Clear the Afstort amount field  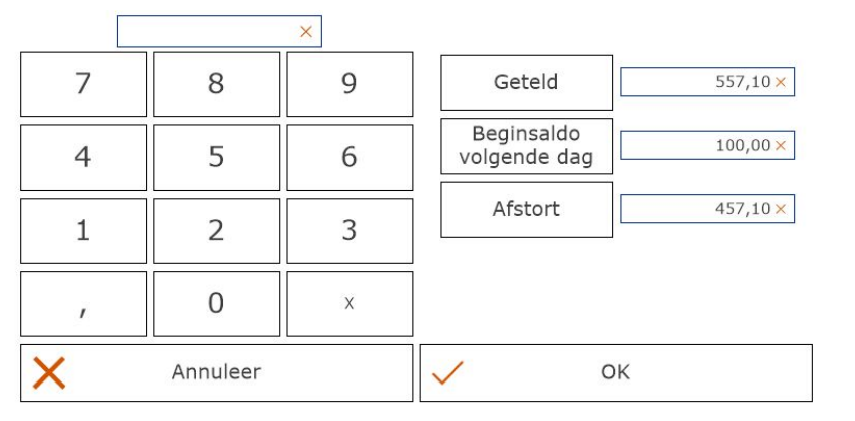(780, 209)
